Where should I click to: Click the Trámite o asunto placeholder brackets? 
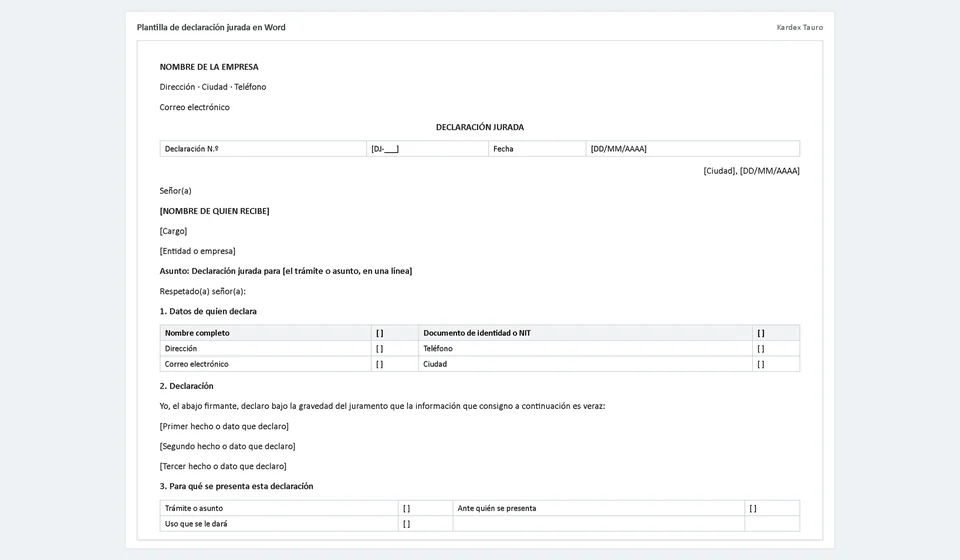(x=407, y=508)
